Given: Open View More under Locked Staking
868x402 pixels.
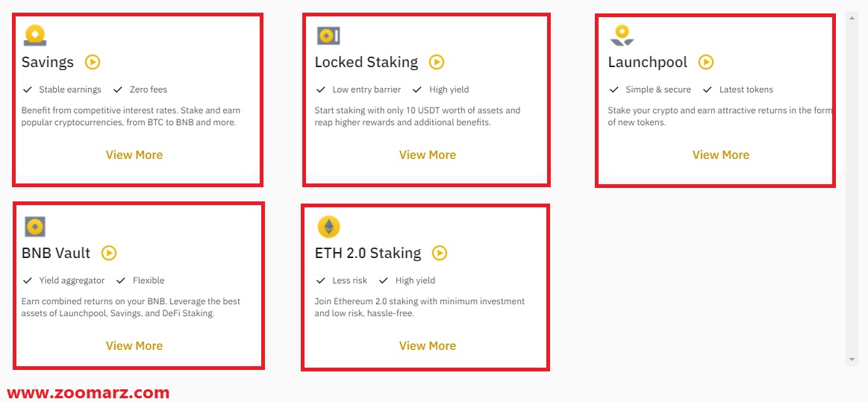Looking at the screenshot, I should coord(428,155).
